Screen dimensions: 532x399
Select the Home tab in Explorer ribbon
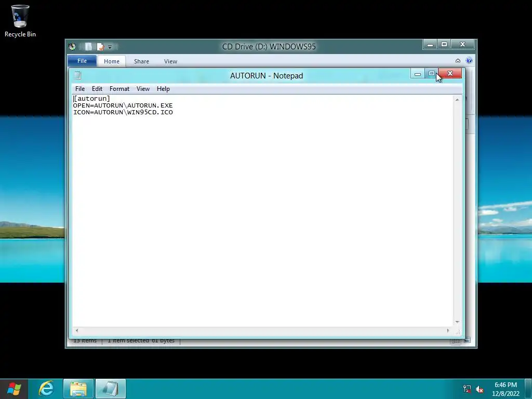coord(112,61)
